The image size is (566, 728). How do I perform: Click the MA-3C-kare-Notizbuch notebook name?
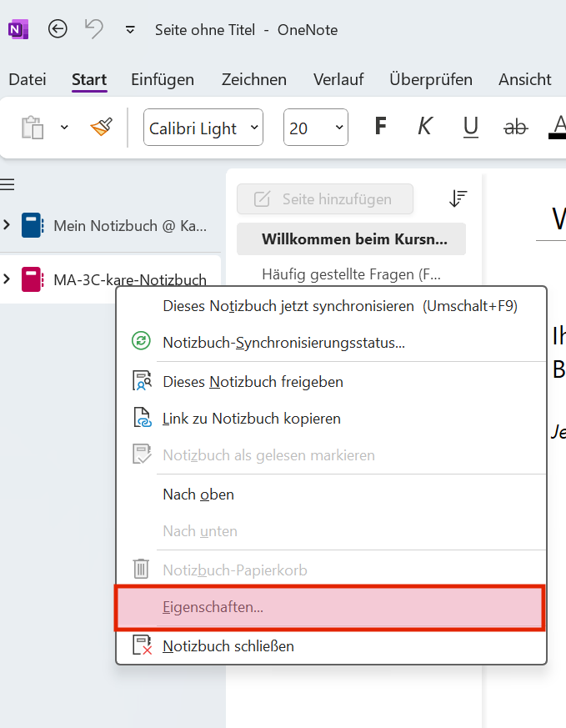130,279
